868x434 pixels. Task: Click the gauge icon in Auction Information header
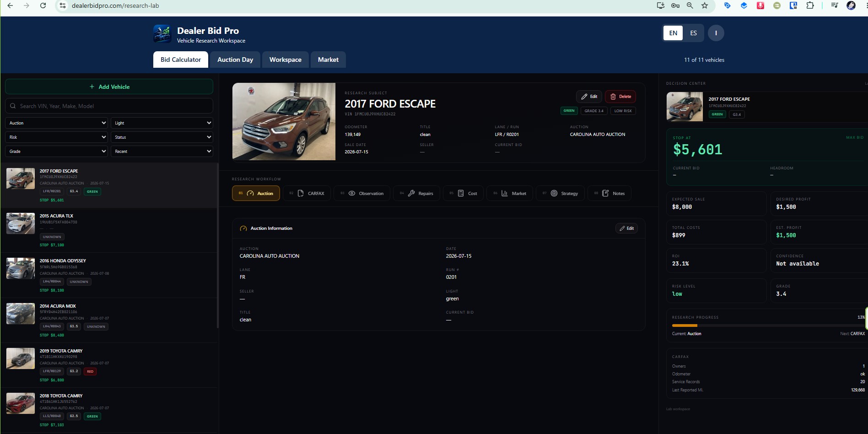click(x=243, y=228)
